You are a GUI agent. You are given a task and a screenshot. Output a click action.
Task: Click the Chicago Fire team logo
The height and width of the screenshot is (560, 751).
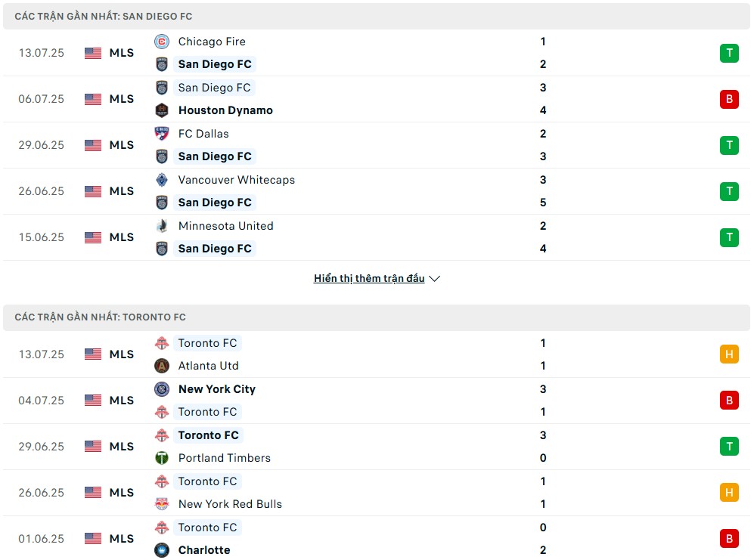coord(162,42)
